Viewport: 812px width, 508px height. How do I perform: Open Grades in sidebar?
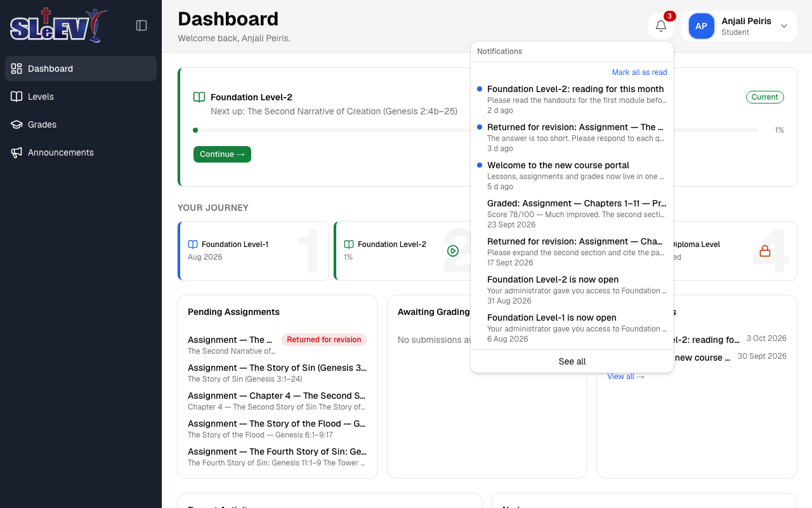81,124
